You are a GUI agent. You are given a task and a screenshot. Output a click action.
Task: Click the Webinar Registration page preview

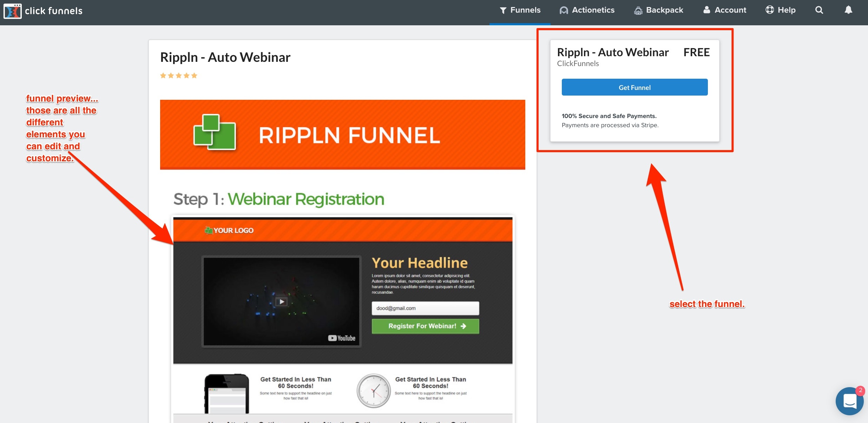pyautogui.click(x=343, y=320)
